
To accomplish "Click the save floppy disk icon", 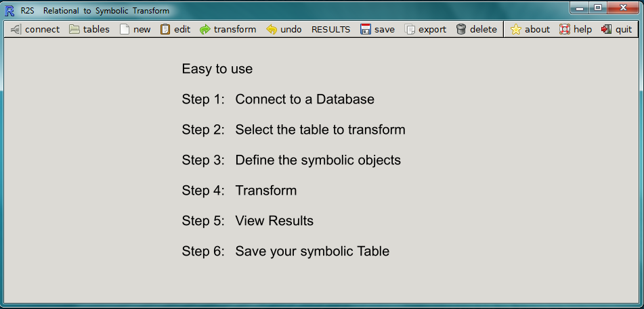I will pos(366,29).
